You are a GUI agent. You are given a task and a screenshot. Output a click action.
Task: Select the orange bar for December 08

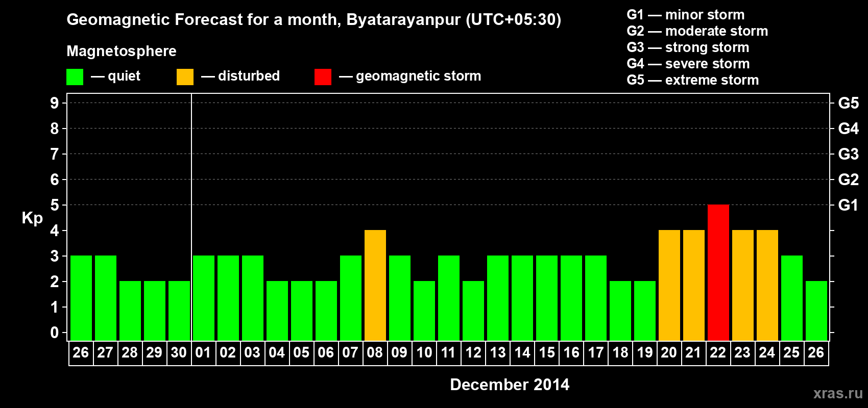[375, 285]
